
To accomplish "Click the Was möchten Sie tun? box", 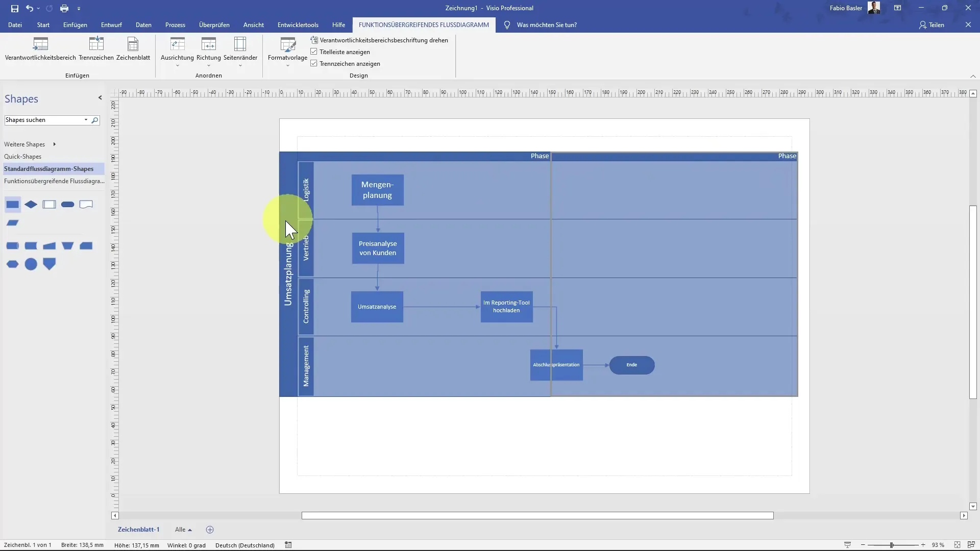I will pos(547,25).
